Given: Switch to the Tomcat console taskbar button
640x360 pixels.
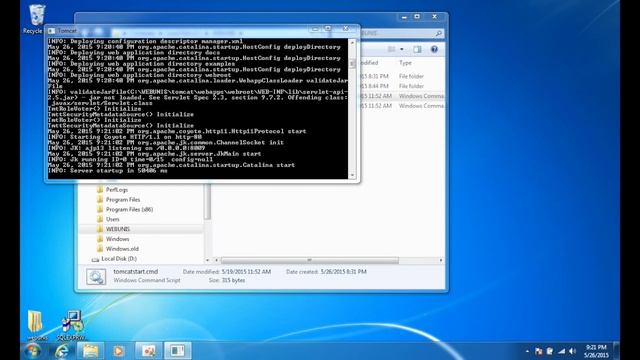Looking at the screenshot, I should [x=178, y=351].
